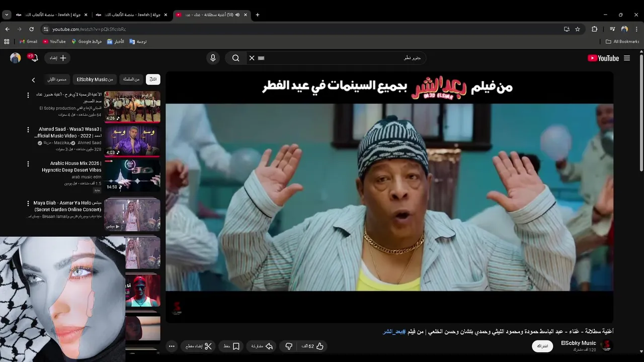Open the Chrome extensions puzzle icon
Image resolution: width=644 pixels, height=362 pixels.
coord(594,29)
